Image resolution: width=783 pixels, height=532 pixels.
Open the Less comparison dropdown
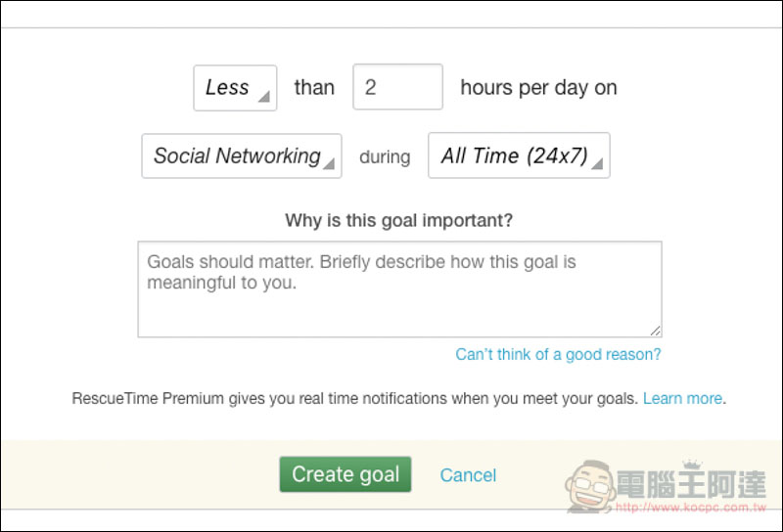click(x=235, y=88)
